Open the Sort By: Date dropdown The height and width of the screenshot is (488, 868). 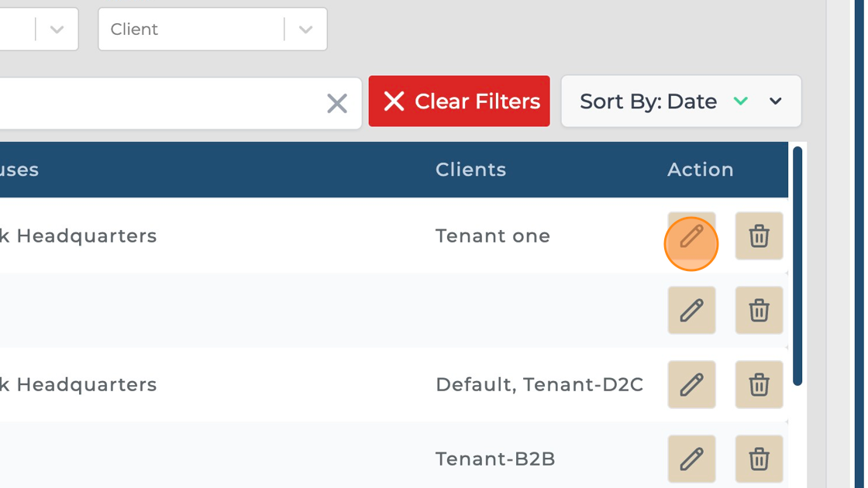tap(775, 101)
